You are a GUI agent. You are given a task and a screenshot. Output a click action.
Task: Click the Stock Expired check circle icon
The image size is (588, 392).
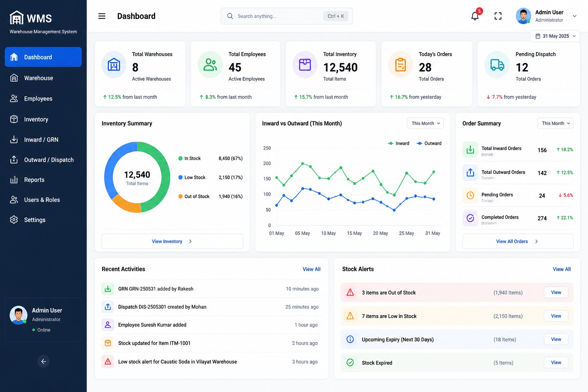pos(350,363)
